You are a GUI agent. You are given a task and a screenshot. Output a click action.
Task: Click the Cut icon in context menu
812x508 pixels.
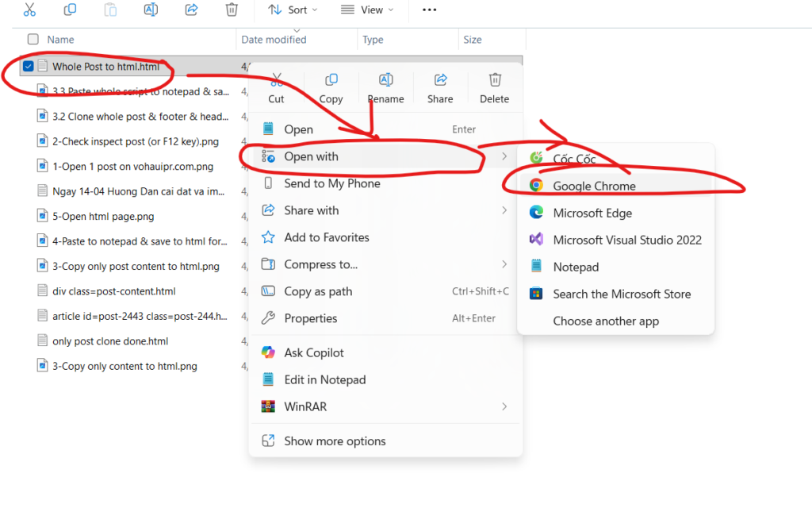tap(276, 80)
